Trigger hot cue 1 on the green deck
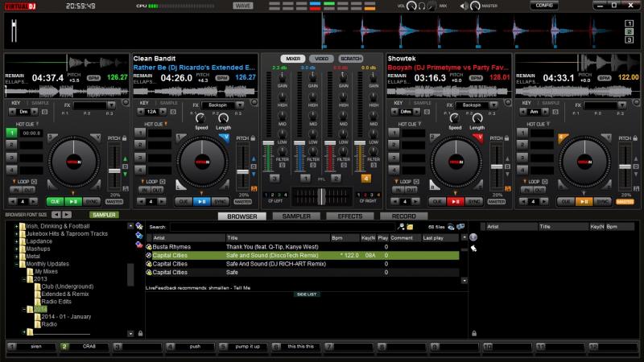The width and height of the screenshot is (644, 362). pos(11,133)
